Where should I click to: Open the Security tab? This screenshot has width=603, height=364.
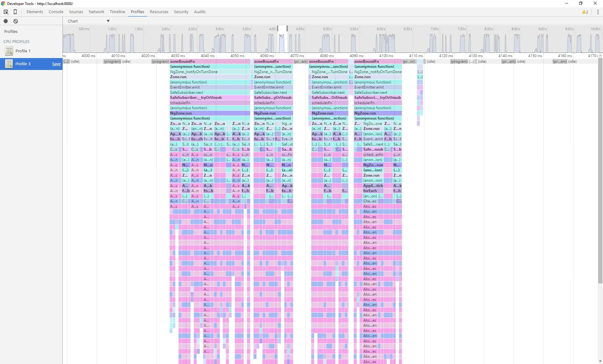pos(181,12)
